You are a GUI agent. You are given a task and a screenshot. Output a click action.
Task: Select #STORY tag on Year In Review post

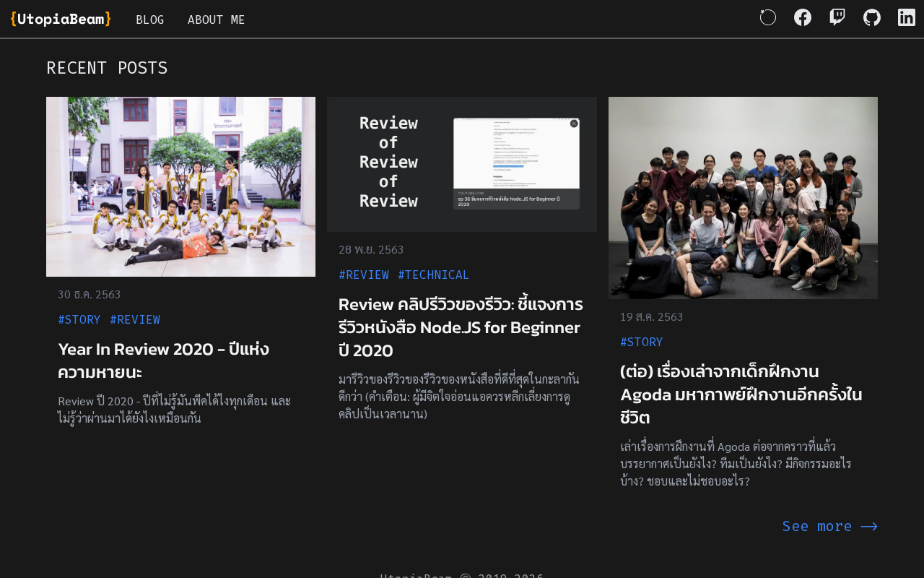[79, 319]
